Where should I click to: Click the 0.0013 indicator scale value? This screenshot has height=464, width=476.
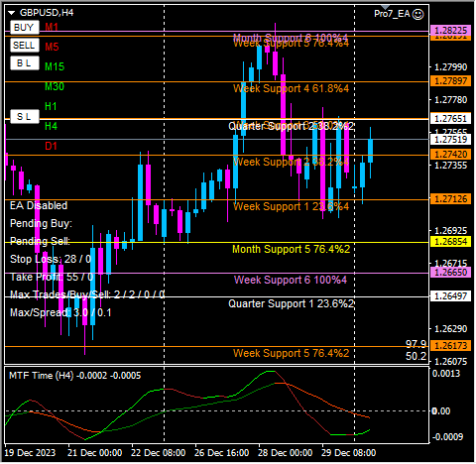[446, 374]
